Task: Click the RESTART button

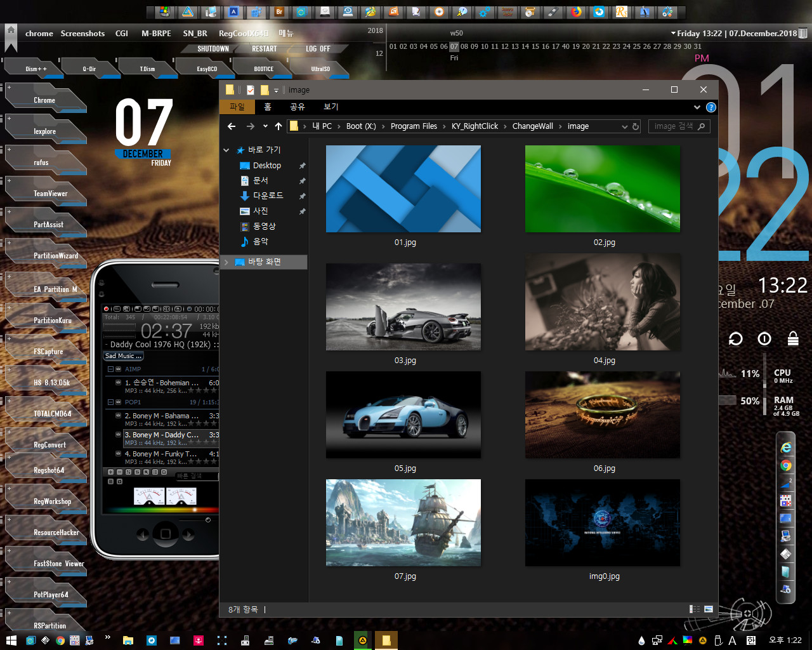Action: coord(265,49)
